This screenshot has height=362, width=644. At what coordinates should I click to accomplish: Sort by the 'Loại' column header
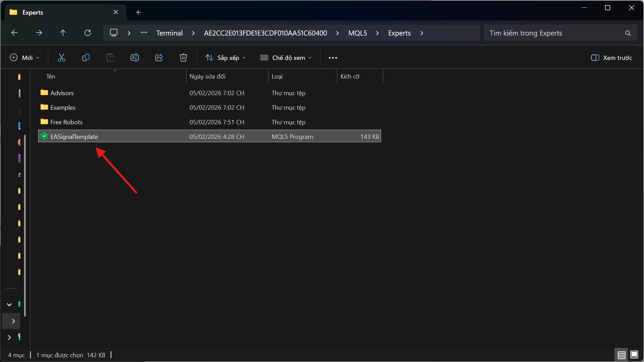[277, 77]
